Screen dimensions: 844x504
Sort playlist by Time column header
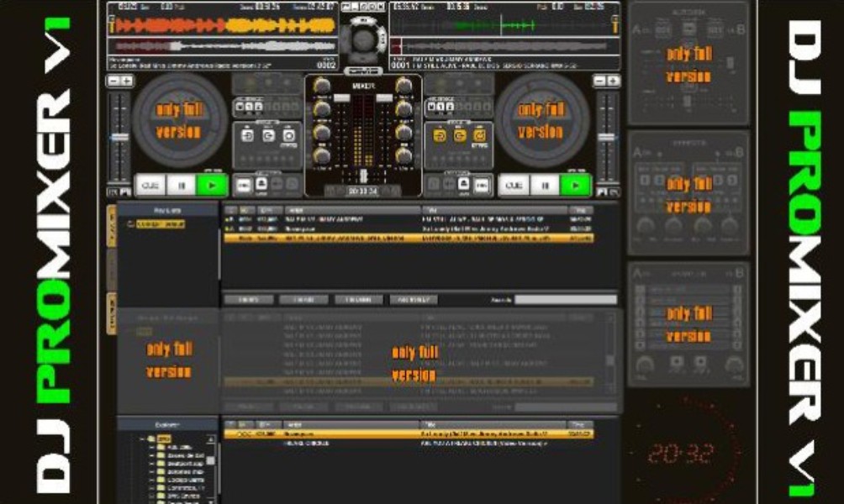(x=581, y=210)
